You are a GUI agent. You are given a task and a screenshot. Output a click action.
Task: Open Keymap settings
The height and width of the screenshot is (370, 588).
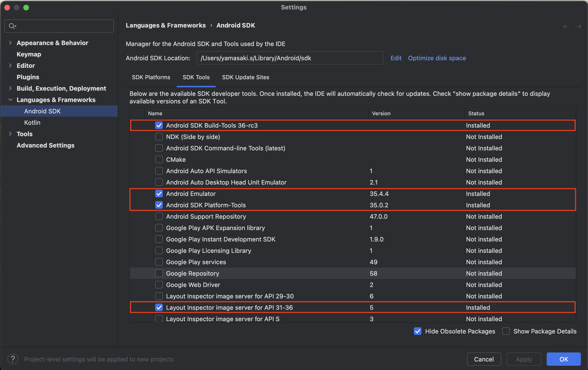[x=29, y=54]
